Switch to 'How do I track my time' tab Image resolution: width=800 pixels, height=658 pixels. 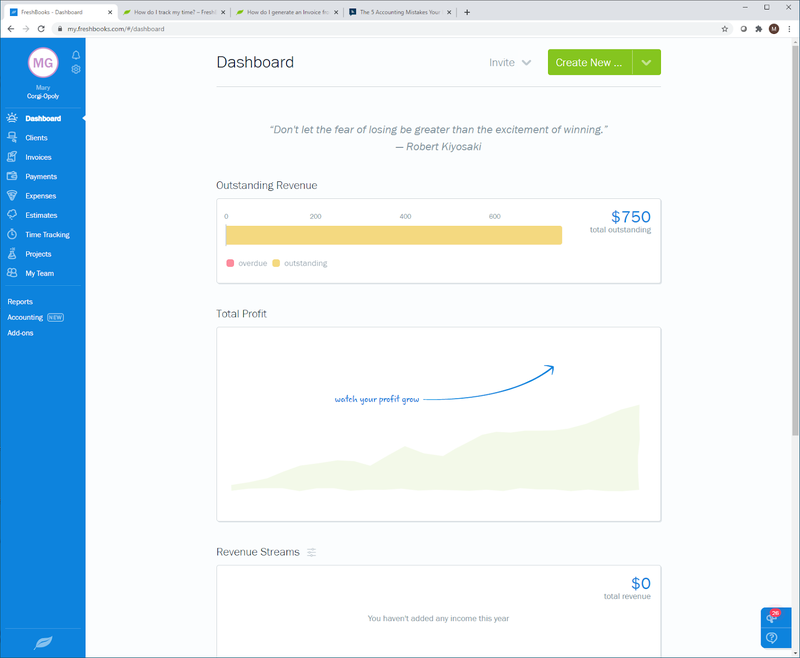(174, 12)
